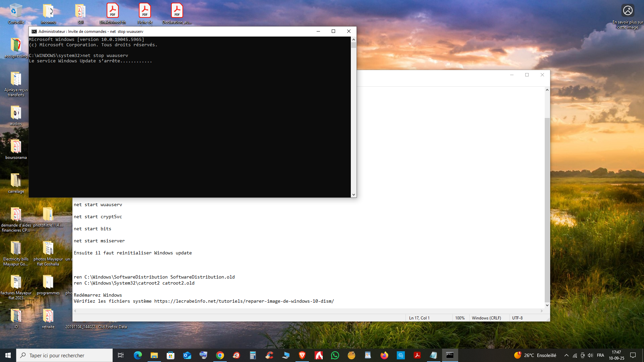The height and width of the screenshot is (362, 644).
Task: Open File Explorer from the taskbar
Action: tap(154, 355)
